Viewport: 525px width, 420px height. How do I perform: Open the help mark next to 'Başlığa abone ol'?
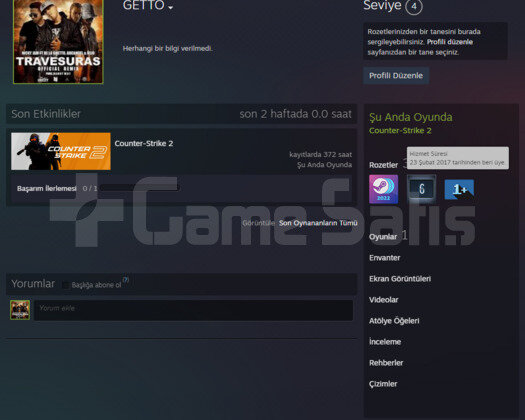(126, 279)
